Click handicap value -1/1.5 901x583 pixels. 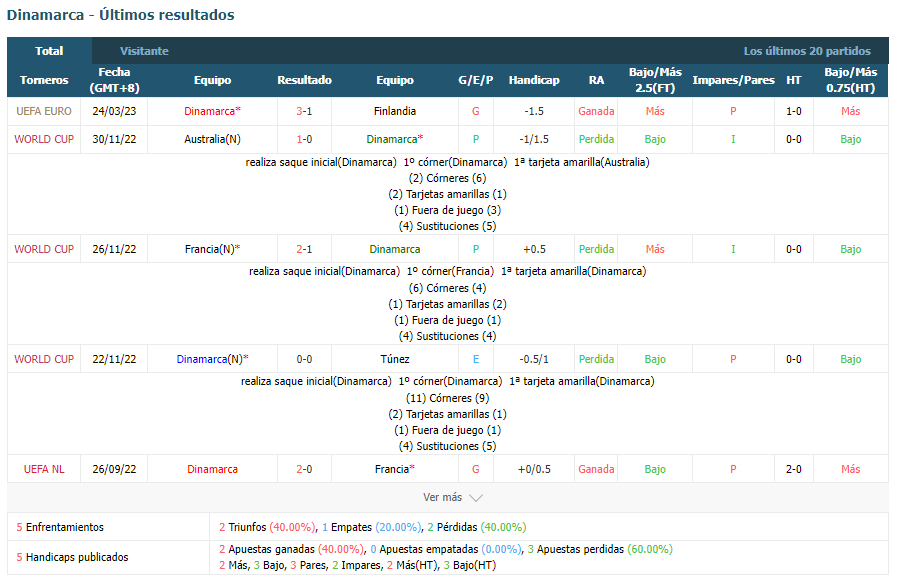(x=534, y=140)
